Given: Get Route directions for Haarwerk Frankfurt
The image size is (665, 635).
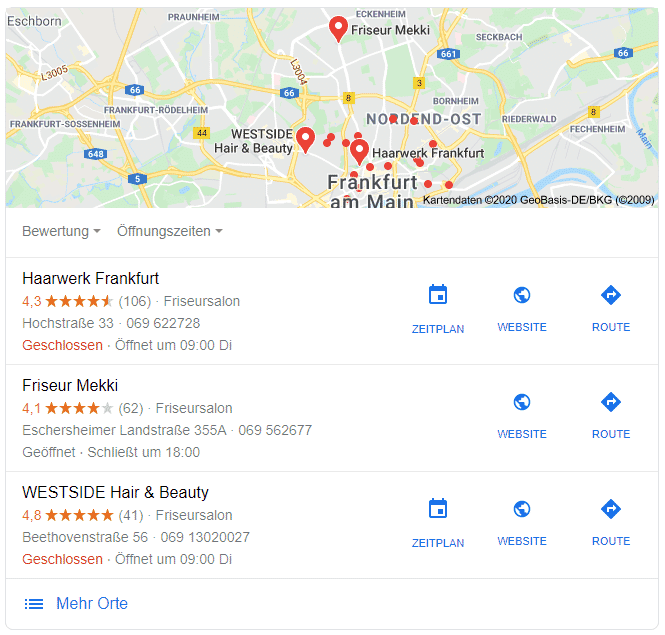Looking at the screenshot, I should (611, 295).
